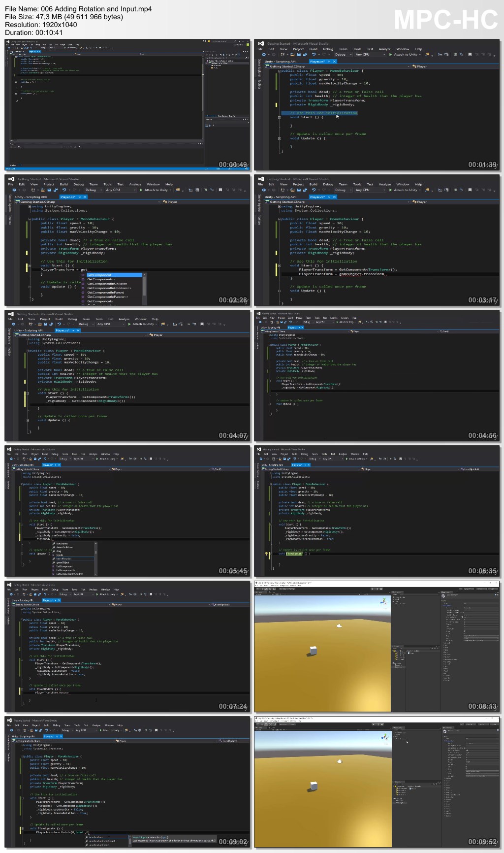
Task: Click the bookmark icon in the 00:01:39 frame toolbar
Action: [470, 55]
